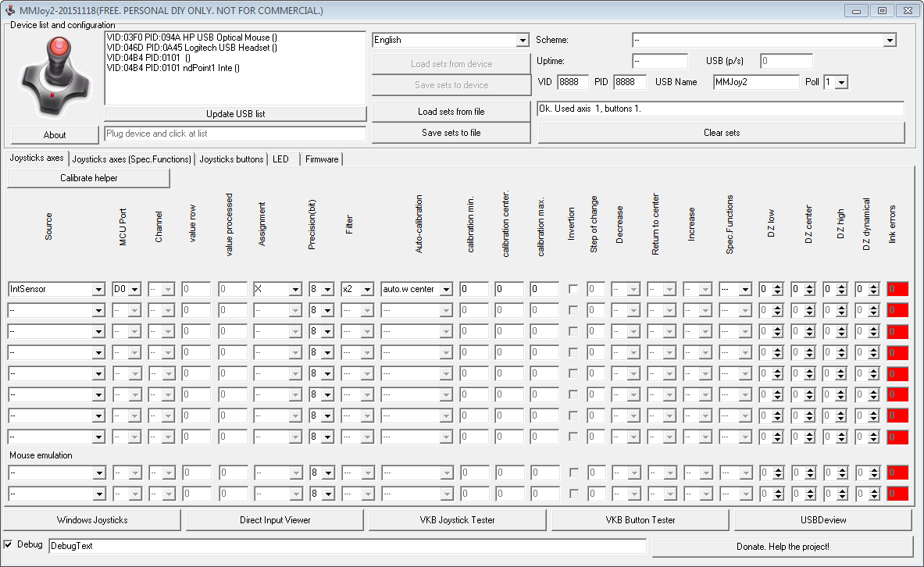This screenshot has height=567, width=924.
Task: Toggle the Debug checkbox
Action: click(x=9, y=544)
